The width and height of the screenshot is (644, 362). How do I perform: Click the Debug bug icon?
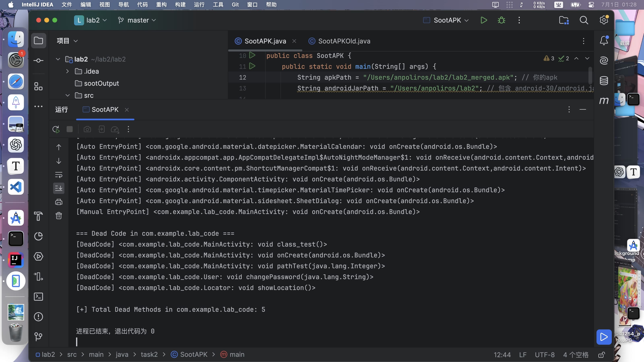pyautogui.click(x=501, y=20)
